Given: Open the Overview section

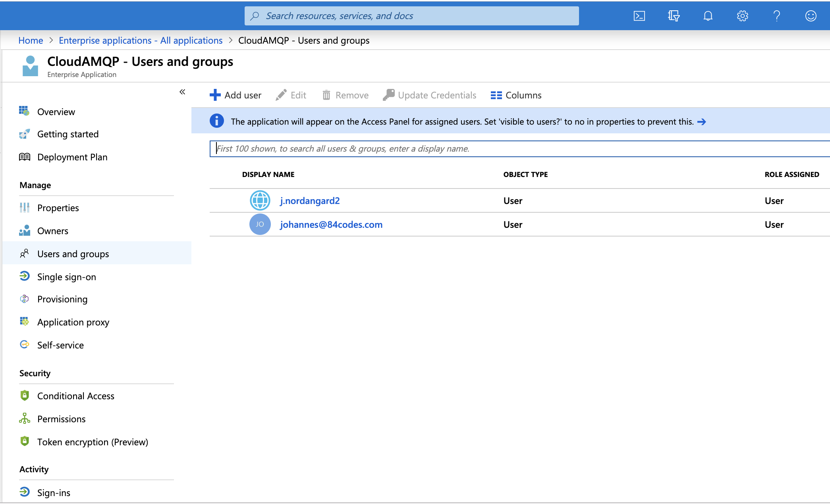Looking at the screenshot, I should pos(55,112).
